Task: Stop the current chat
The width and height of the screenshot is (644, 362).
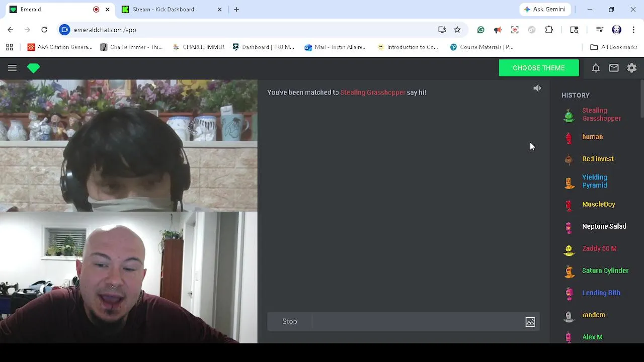Action: [290, 321]
